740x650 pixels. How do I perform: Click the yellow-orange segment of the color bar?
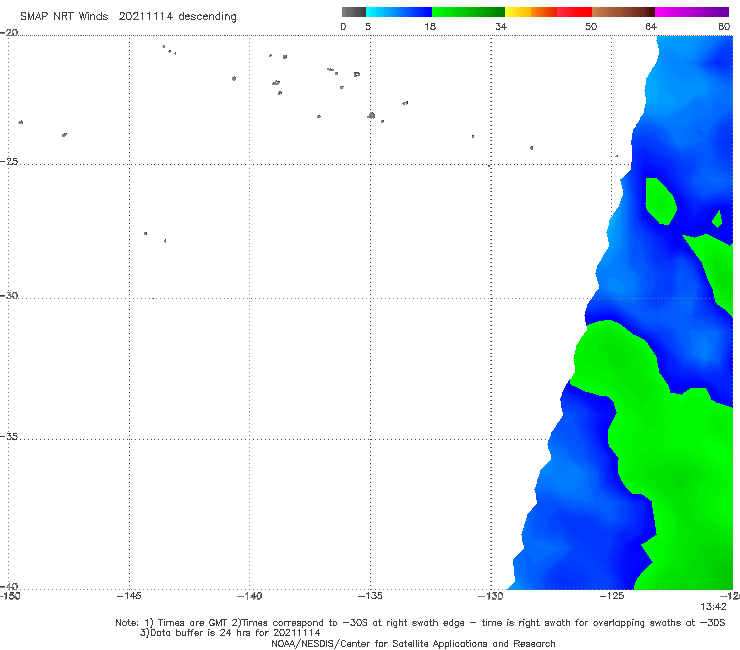point(530,12)
